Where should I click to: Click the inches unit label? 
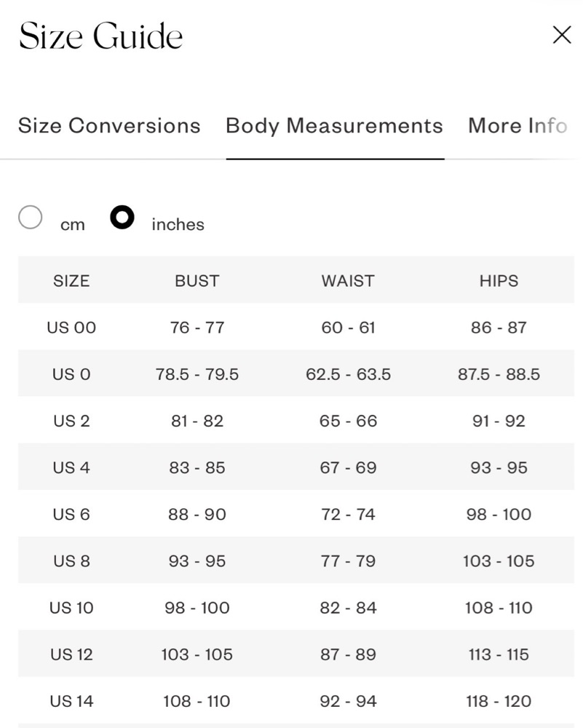[x=178, y=224]
